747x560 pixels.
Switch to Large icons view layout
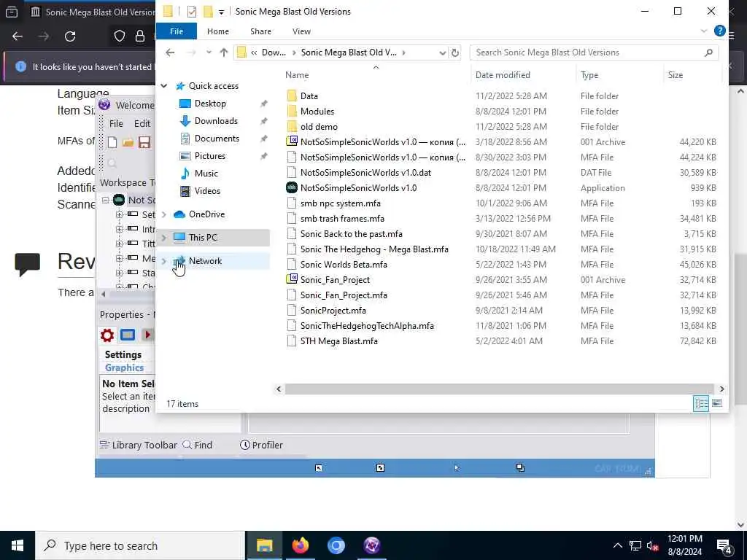(x=716, y=404)
